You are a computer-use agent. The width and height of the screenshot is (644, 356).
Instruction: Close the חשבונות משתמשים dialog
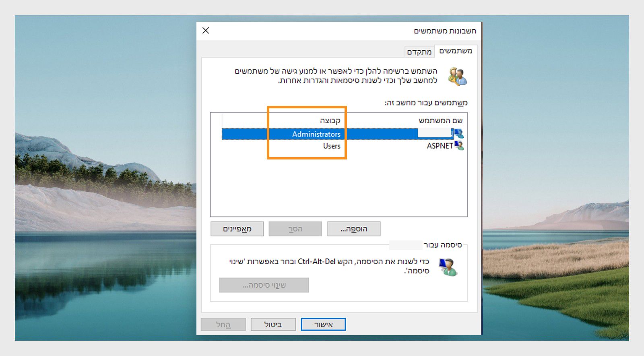pyautogui.click(x=206, y=31)
